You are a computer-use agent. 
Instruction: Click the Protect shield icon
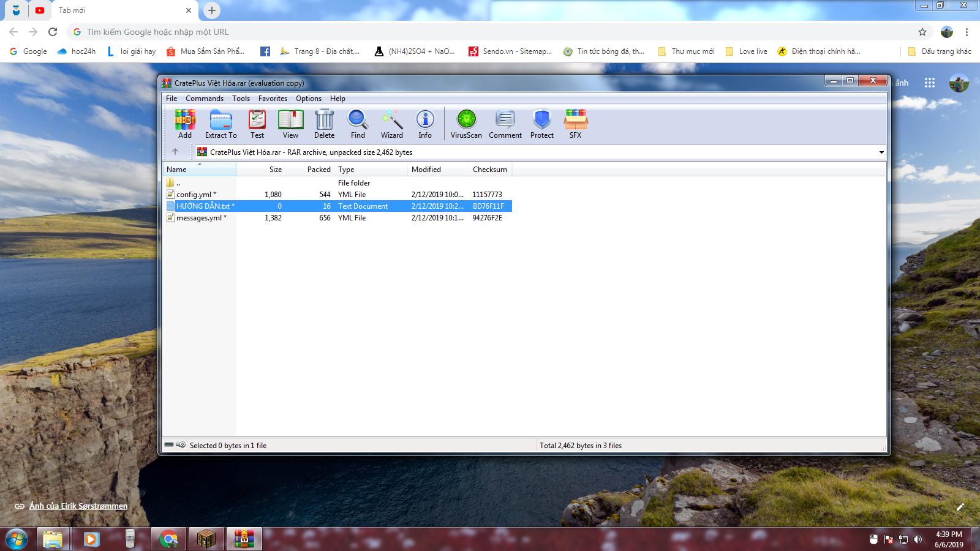point(542,124)
